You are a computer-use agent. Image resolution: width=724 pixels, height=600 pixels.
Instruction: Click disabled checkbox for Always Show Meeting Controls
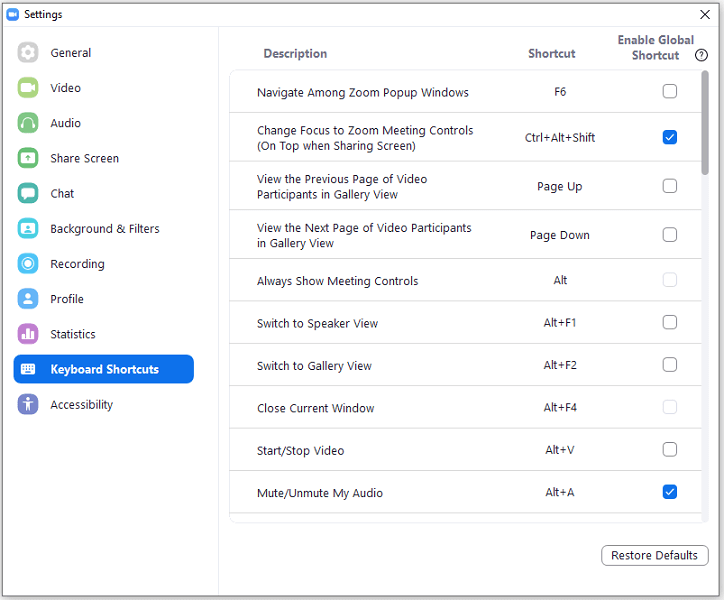pyautogui.click(x=670, y=280)
